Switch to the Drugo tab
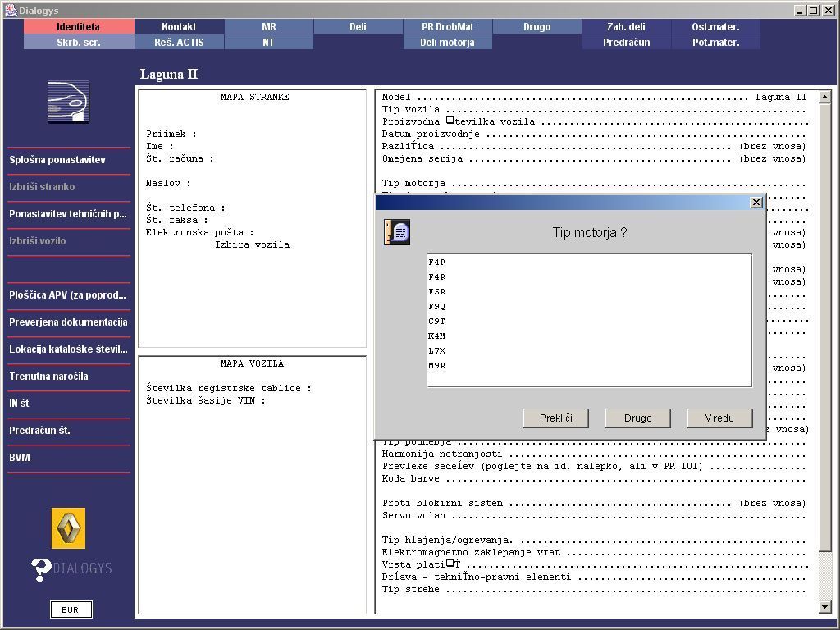This screenshot has height=630, width=840. point(536,26)
